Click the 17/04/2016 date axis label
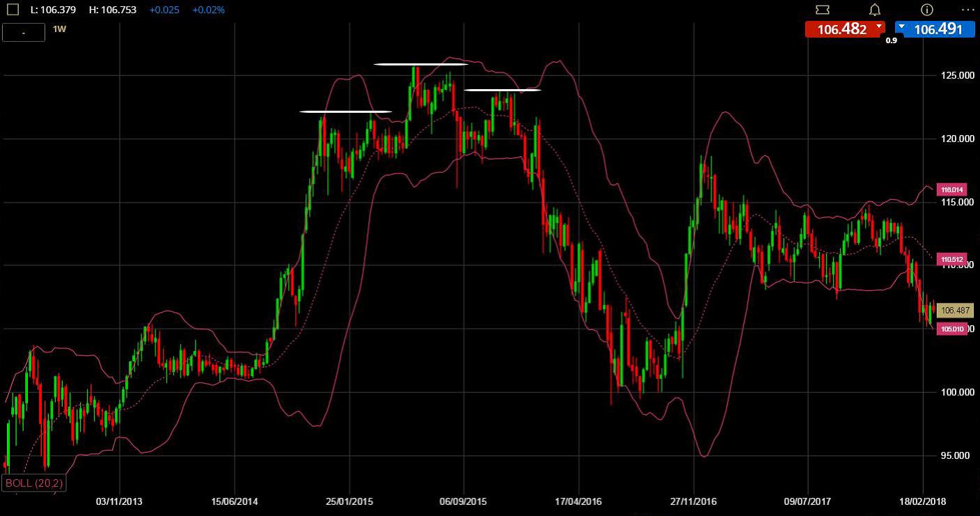The height and width of the screenshot is (516, 980). point(578,501)
